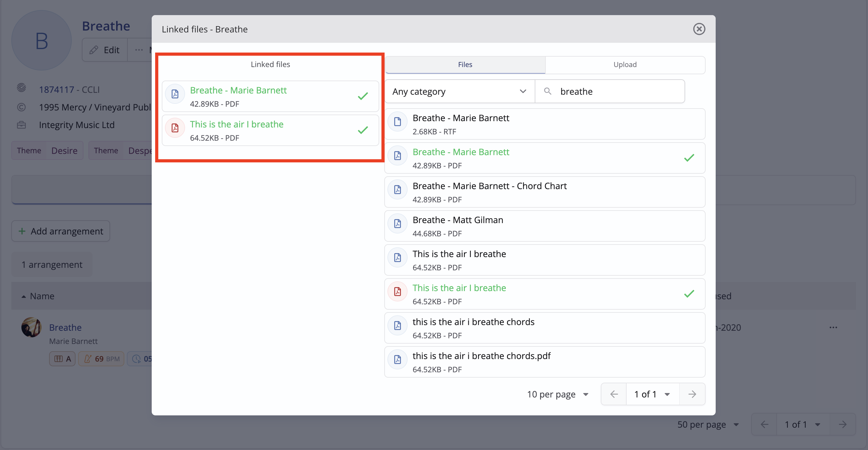868x450 pixels.
Task: Click the 69 BPM badge
Action: pos(101,359)
